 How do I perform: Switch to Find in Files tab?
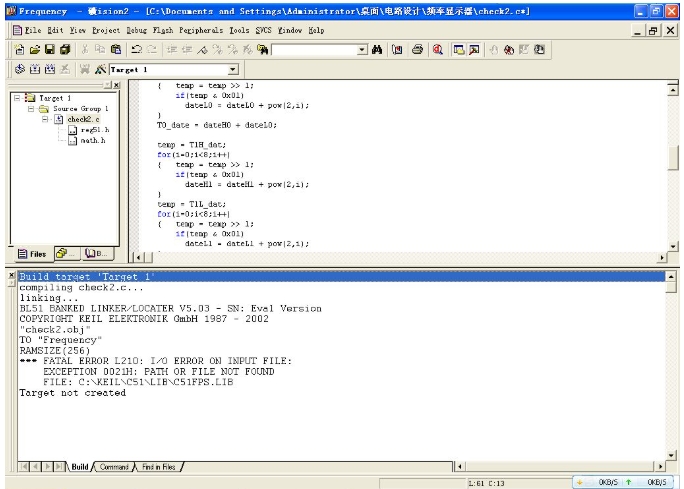coord(158,467)
